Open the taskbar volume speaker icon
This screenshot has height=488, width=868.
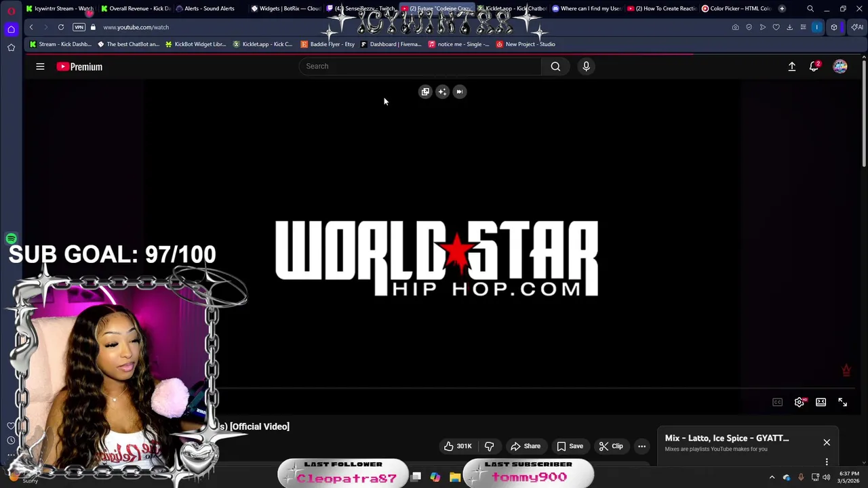826,477
